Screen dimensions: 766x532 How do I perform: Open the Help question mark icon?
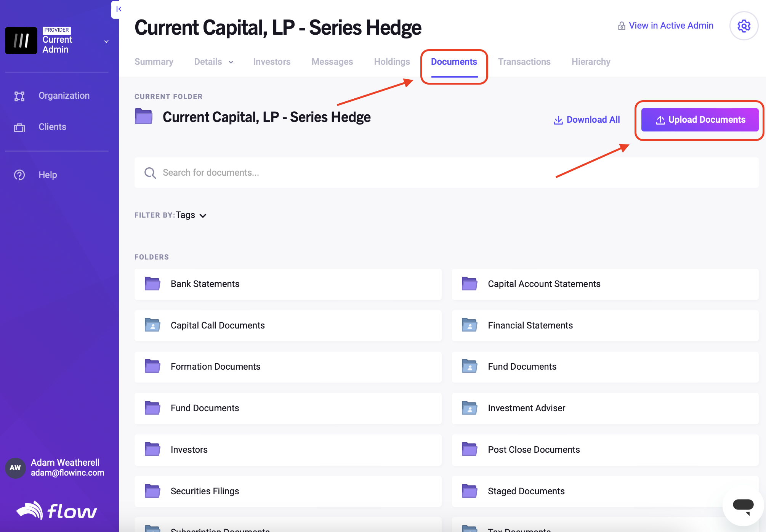coord(19,175)
